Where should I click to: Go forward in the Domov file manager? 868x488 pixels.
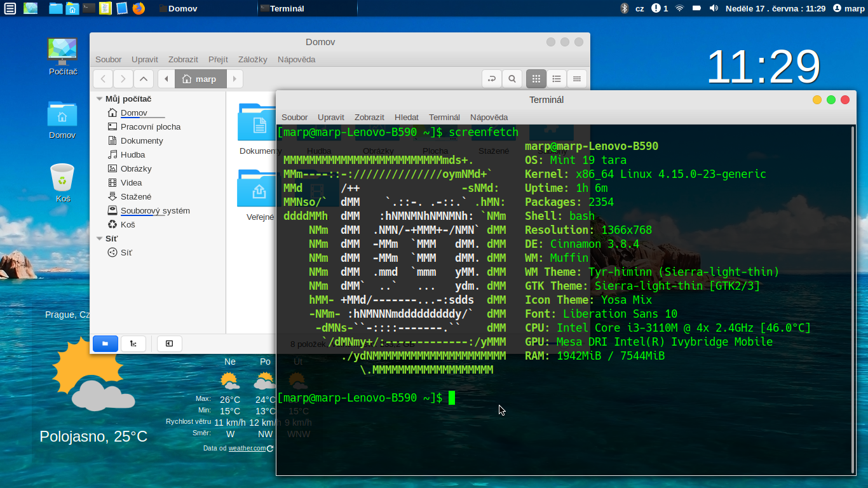tap(123, 79)
